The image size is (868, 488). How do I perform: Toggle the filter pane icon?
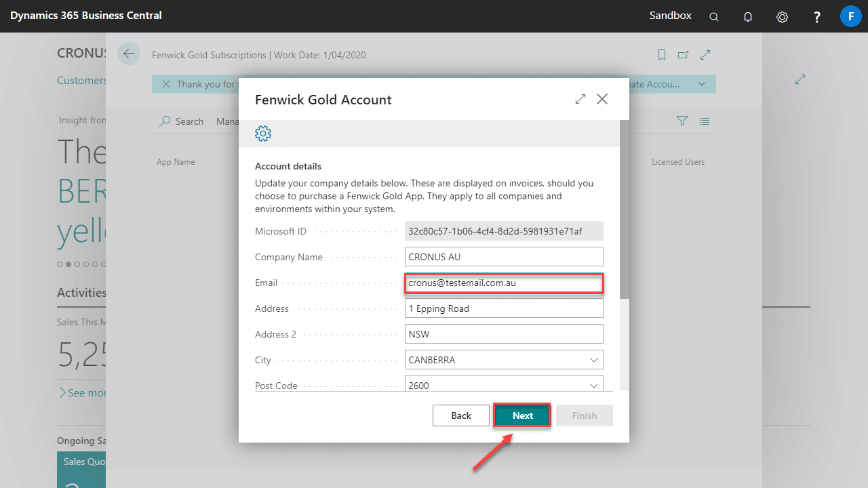[682, 121]
